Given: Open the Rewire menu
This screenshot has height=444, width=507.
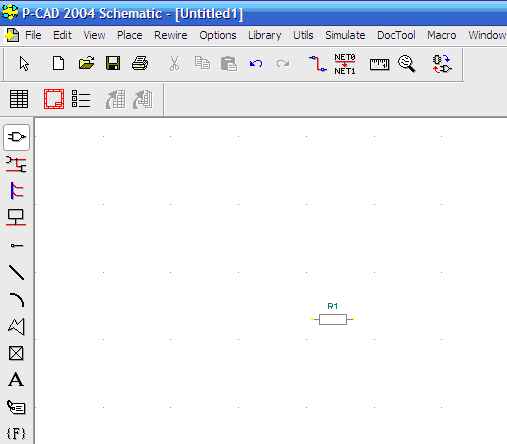Looking at the screenshot, I should pos(171,35).
